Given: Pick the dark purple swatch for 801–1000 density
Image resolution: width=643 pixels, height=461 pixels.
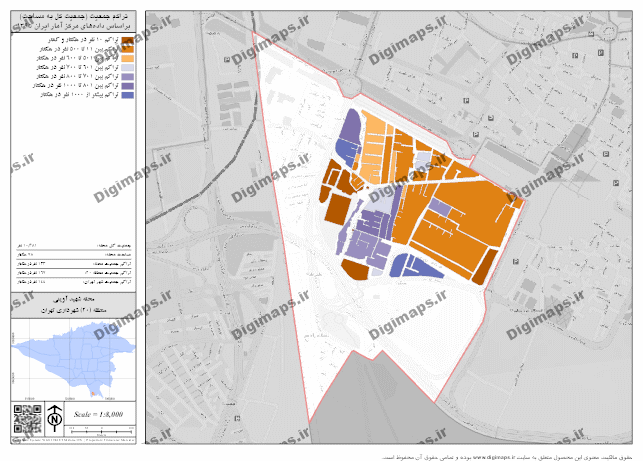Looking at the screenshot, I should tap(128, 86).
